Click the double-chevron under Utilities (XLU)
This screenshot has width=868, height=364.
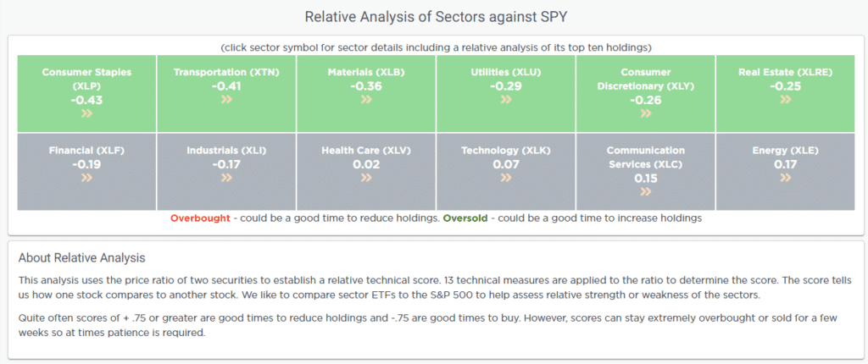[x=506, y=100]
